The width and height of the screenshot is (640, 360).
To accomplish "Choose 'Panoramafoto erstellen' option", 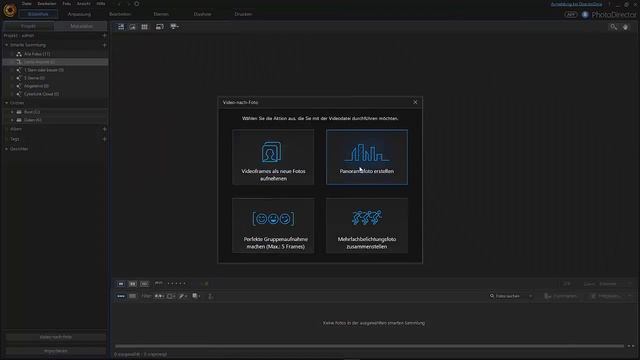I will click(367, 157).
